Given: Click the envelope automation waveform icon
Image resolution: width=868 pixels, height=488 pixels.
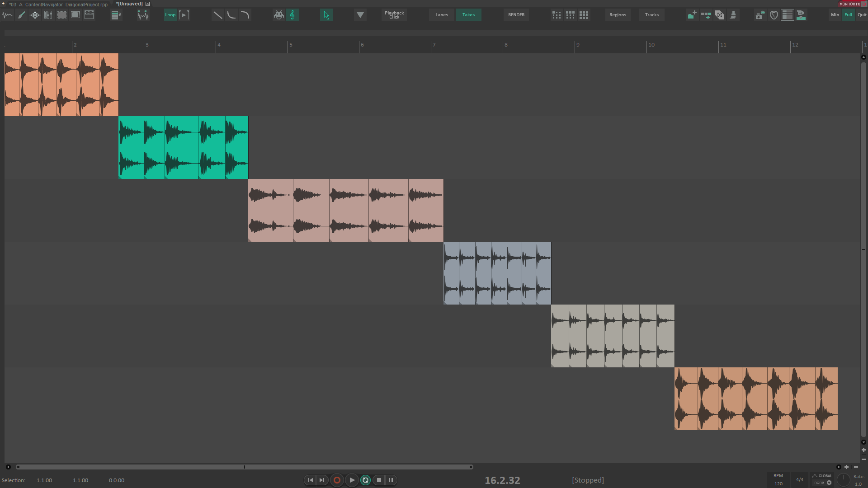Looking at the screenshot, I should pyautogui.click(x=143, y=15).
